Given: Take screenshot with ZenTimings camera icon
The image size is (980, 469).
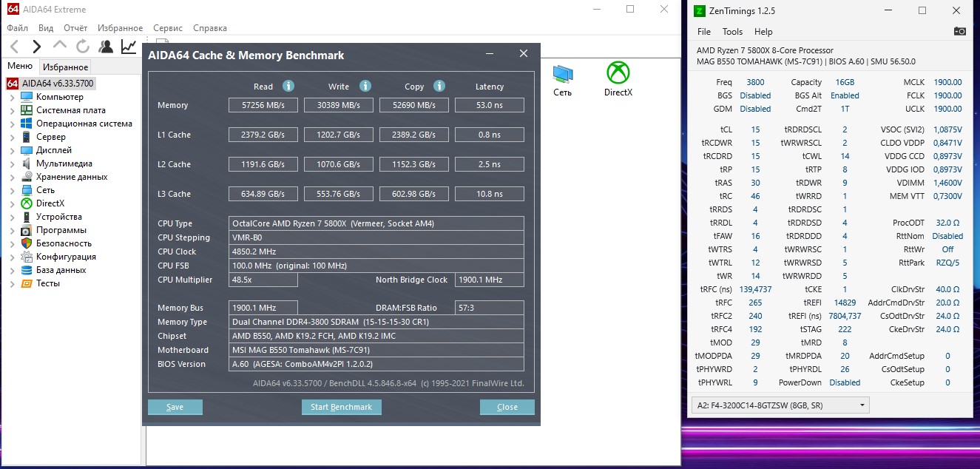Looking at the screenshot, I should [x=959, y=31].
